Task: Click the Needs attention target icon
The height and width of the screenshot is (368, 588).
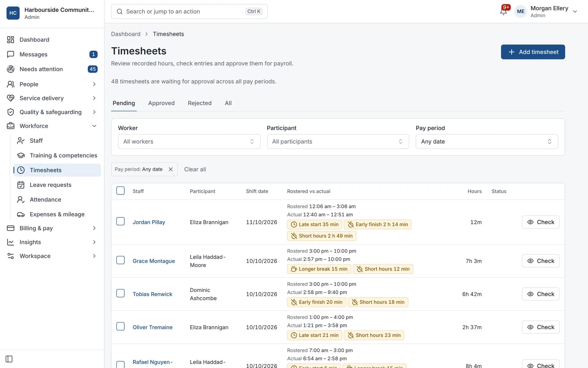Action: pos(11,69)
